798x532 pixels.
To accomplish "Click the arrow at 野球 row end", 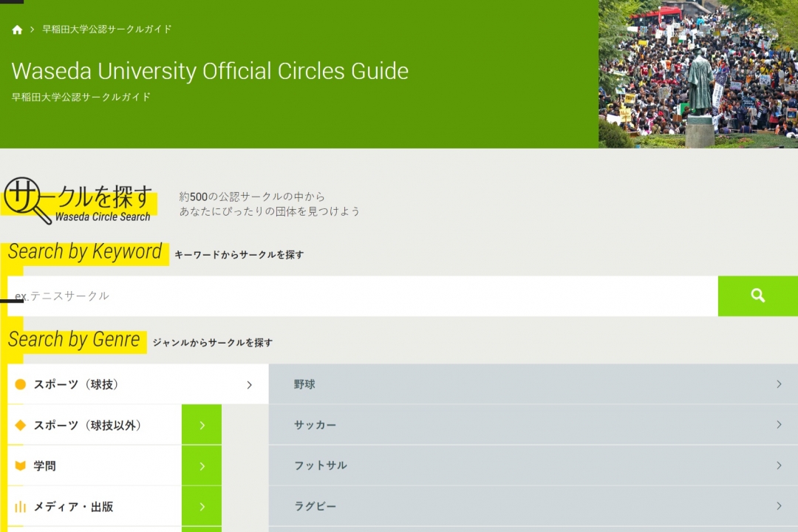I will coord(779,384).
